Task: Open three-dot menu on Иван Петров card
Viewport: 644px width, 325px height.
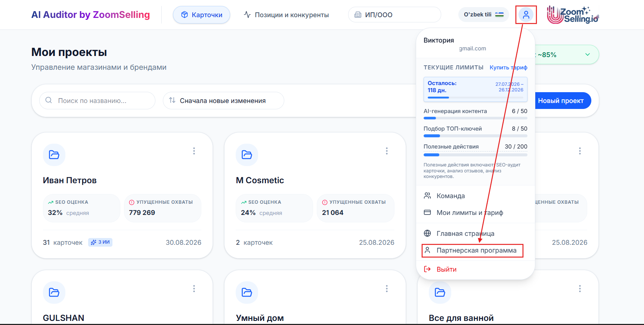Action: point(194,151)
